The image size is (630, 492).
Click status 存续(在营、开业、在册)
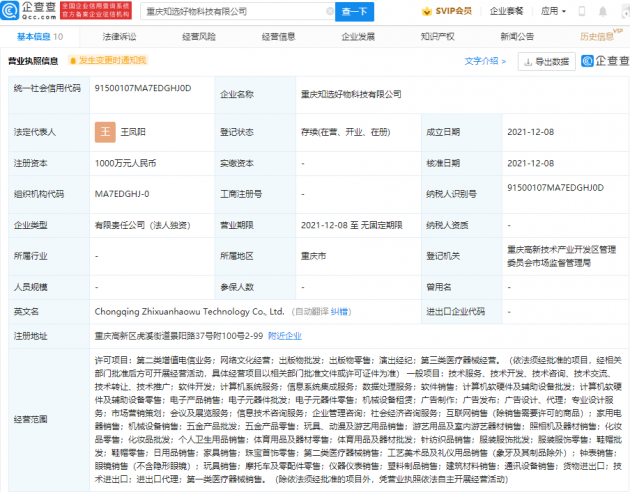click(x=346, y=132)
